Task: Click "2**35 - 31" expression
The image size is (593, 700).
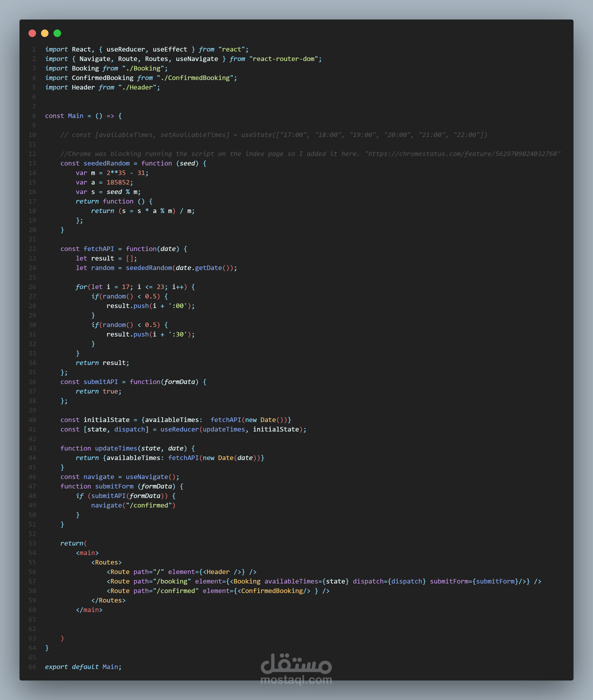Action: pos(126,173)
